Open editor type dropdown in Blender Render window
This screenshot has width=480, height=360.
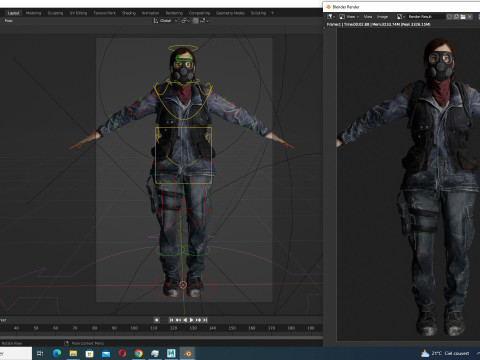[331, 16]
